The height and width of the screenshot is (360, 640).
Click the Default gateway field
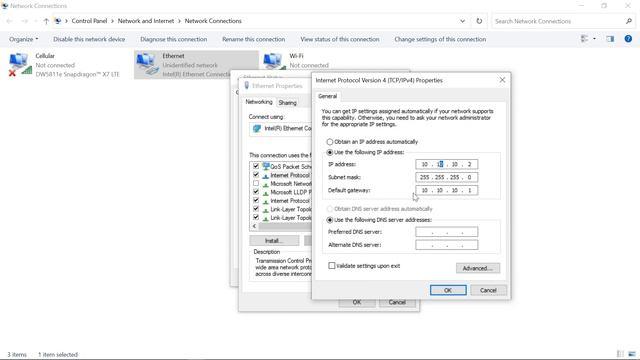point(447,190)
